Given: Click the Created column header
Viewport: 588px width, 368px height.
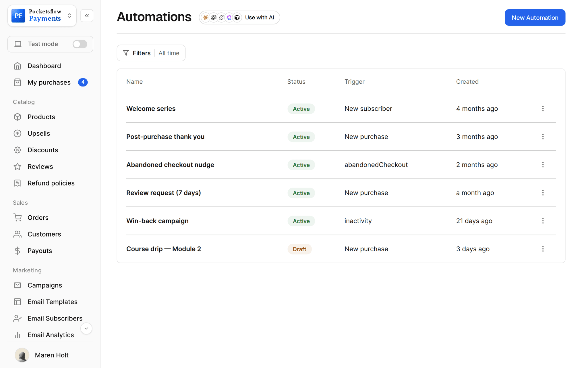Looking at the screenshot, I should 467,82.
